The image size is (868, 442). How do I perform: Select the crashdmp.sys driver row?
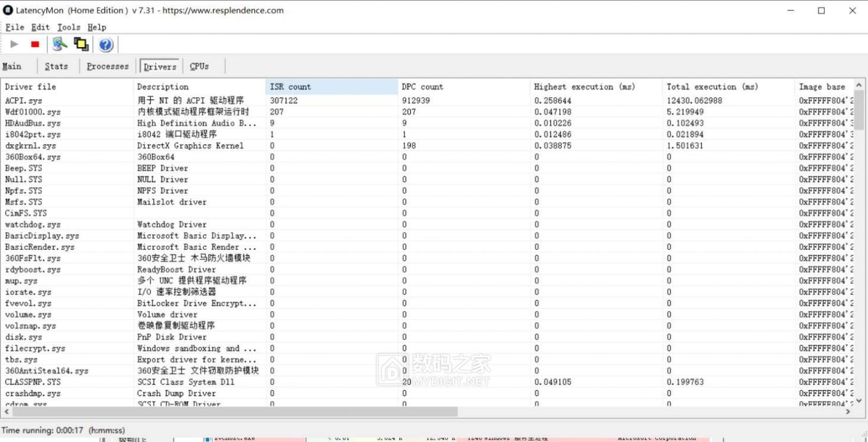427,393
